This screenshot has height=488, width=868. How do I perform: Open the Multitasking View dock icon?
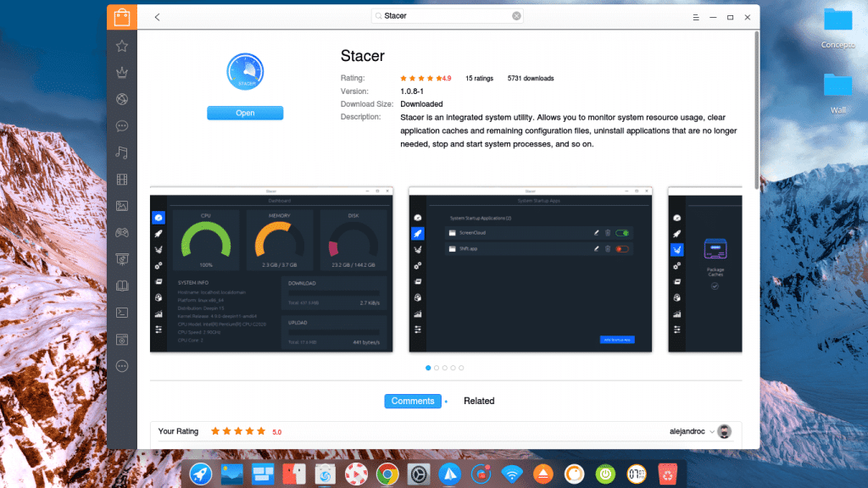pyautogui.click(x=263, y=474)
